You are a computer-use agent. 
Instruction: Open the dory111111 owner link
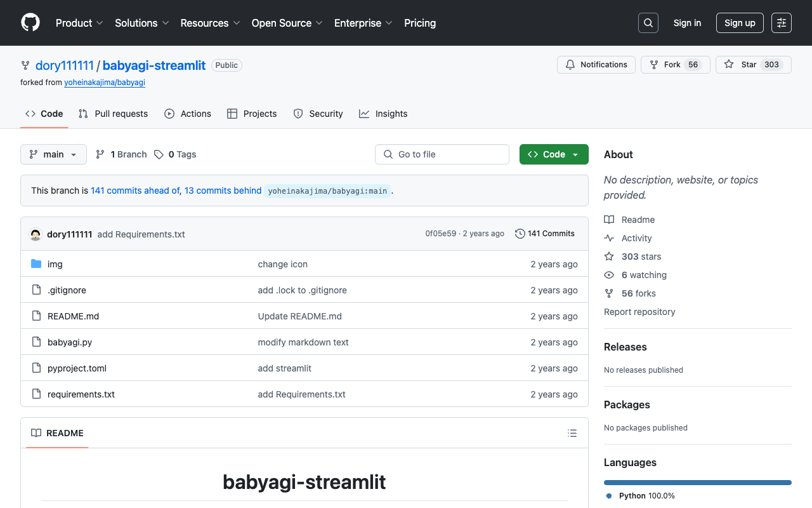point(65,65)
